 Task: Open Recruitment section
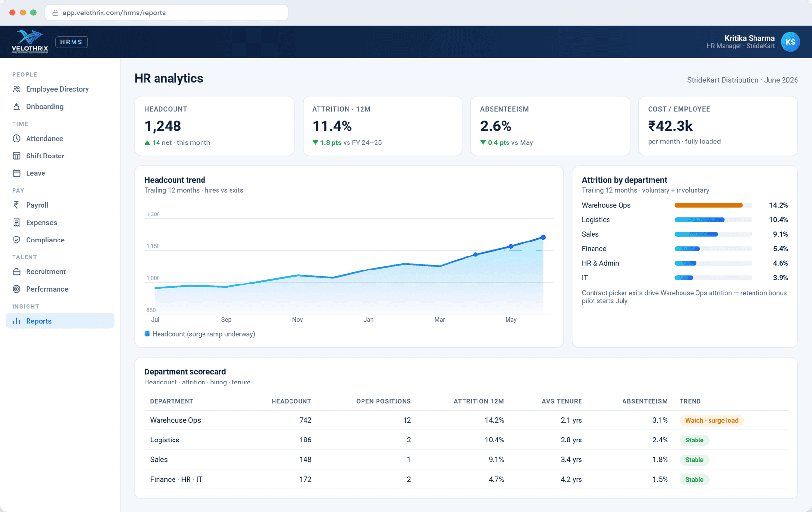pos(60,272)
